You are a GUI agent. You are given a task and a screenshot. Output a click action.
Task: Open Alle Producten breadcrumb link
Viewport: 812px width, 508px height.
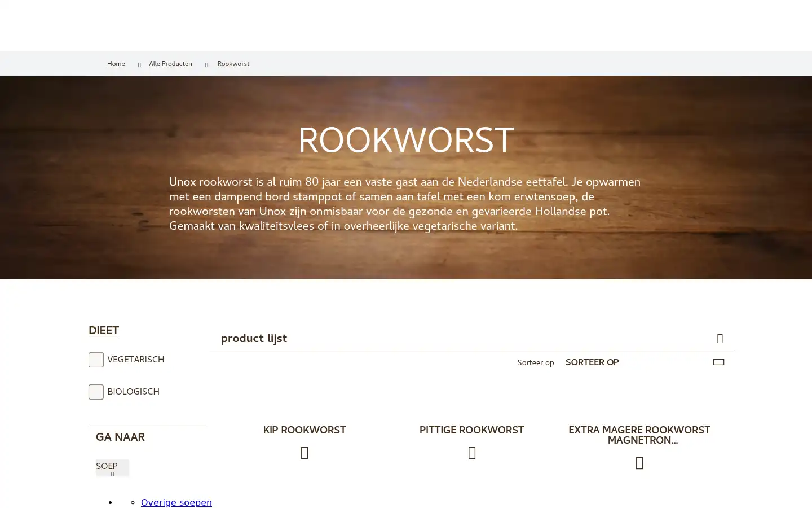coord(170,64)
